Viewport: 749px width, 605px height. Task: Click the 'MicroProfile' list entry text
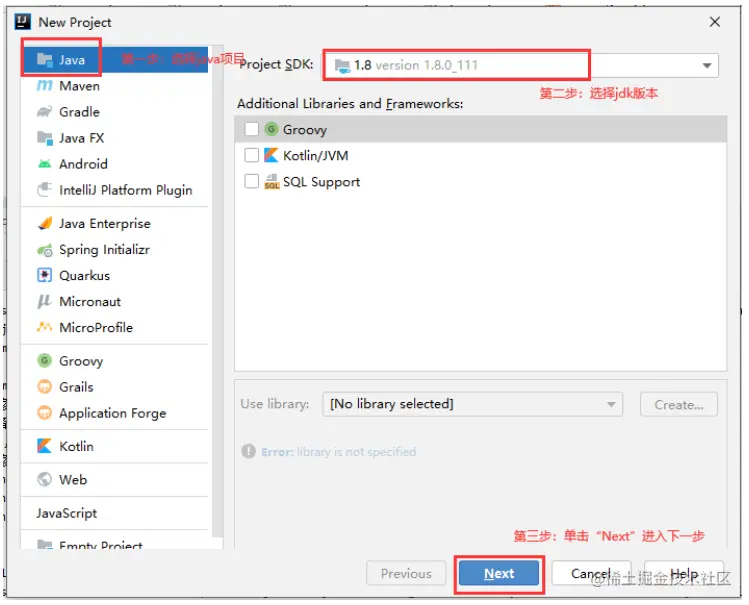pyautogui.click(x=96, y=328)
